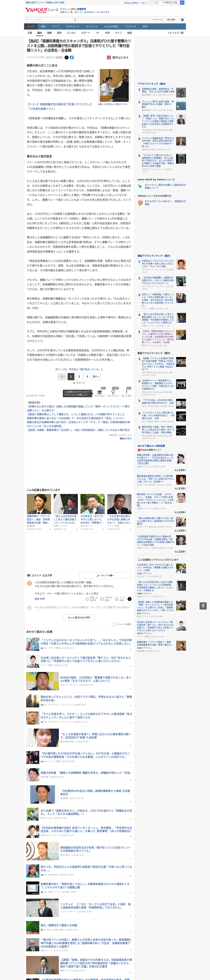Image resolution: width=210 pixels, height=980 pixels.
Task: Open the 【リスト】72社寄付全額リスト link
Action: [x=60, y=106]
